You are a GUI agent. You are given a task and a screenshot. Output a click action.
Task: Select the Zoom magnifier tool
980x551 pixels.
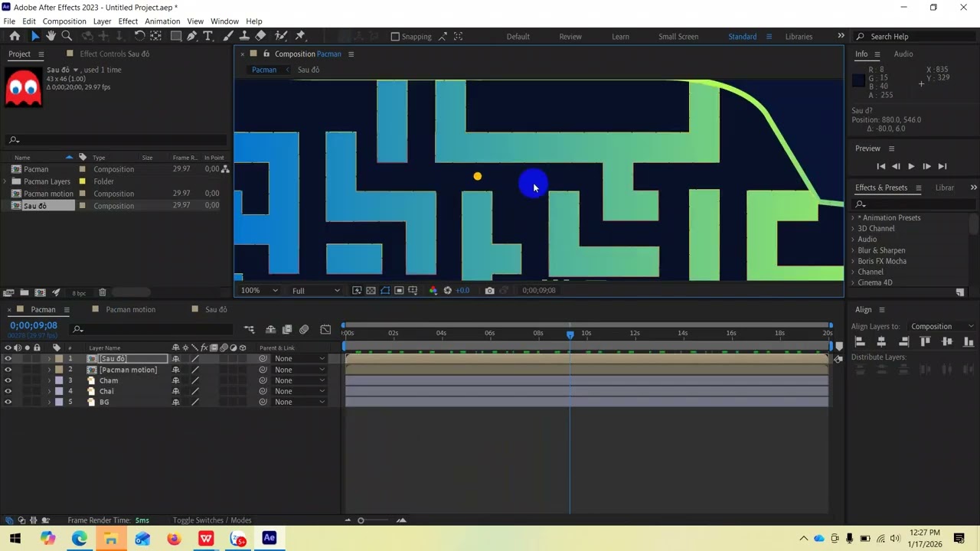point(67,36)
